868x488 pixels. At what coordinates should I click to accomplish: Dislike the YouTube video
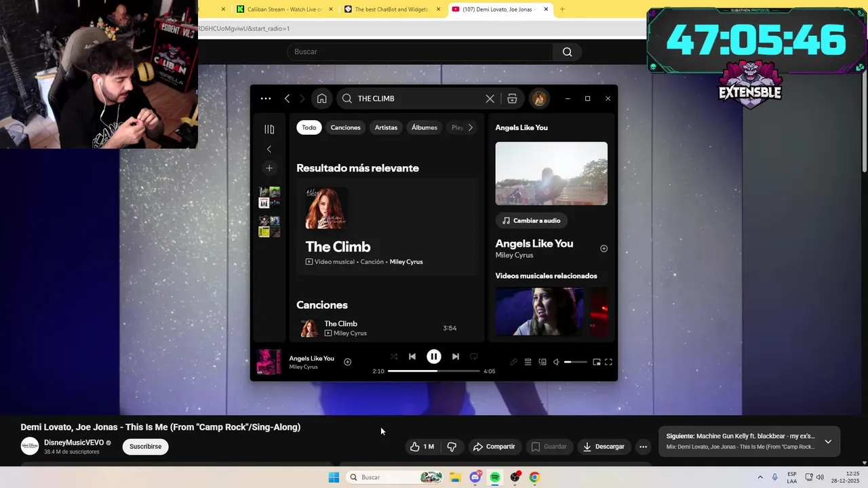(x=452, y=447)
